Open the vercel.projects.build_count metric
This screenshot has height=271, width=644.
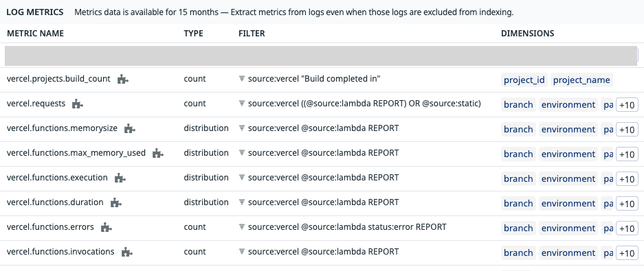[58, 79]
